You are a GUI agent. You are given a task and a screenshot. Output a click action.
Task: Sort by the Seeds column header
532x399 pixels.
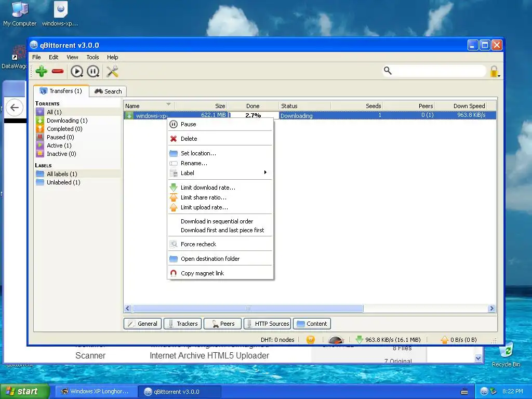(356, 106)
